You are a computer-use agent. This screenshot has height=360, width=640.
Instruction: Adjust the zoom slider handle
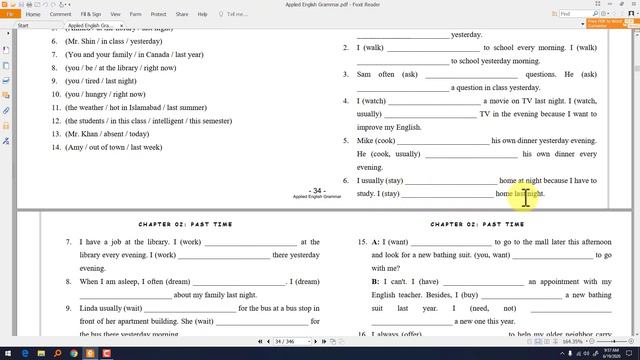click(x=614, y=341)
